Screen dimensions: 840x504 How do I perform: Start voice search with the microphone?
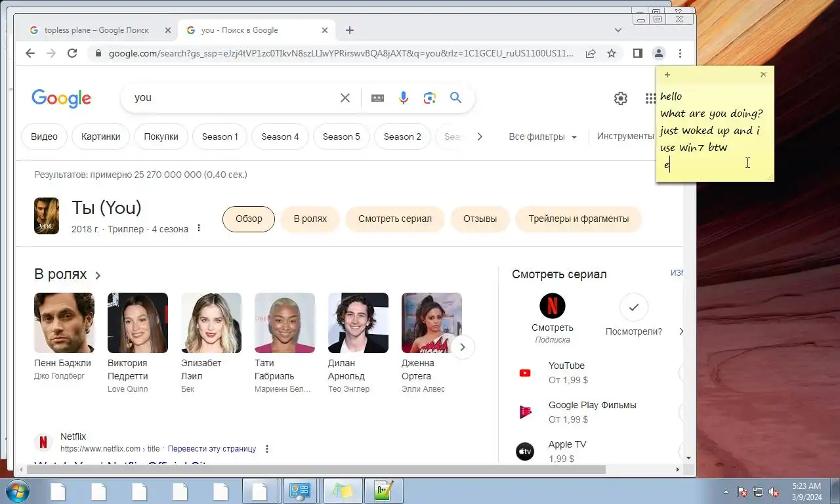tap(404, 98)
